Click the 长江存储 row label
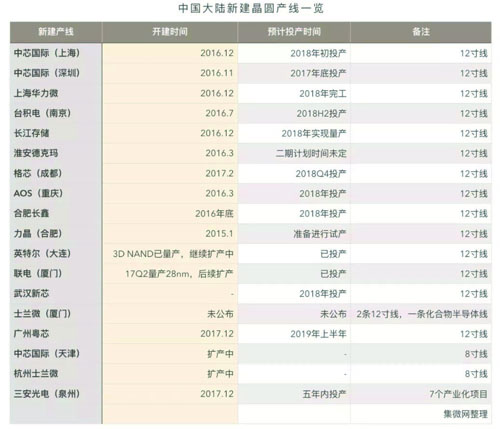 (x=31, y=133)
